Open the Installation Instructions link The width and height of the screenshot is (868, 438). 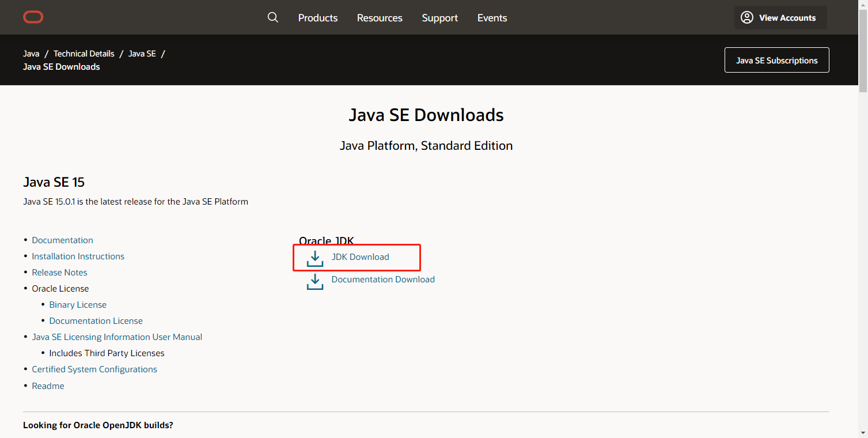point(78,256)
